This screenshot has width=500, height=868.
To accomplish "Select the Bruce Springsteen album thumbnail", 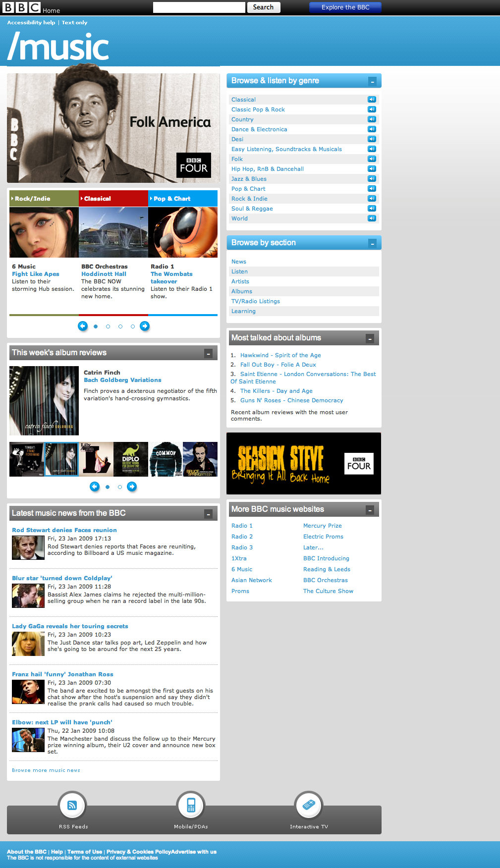I will (x=200, y=459).
